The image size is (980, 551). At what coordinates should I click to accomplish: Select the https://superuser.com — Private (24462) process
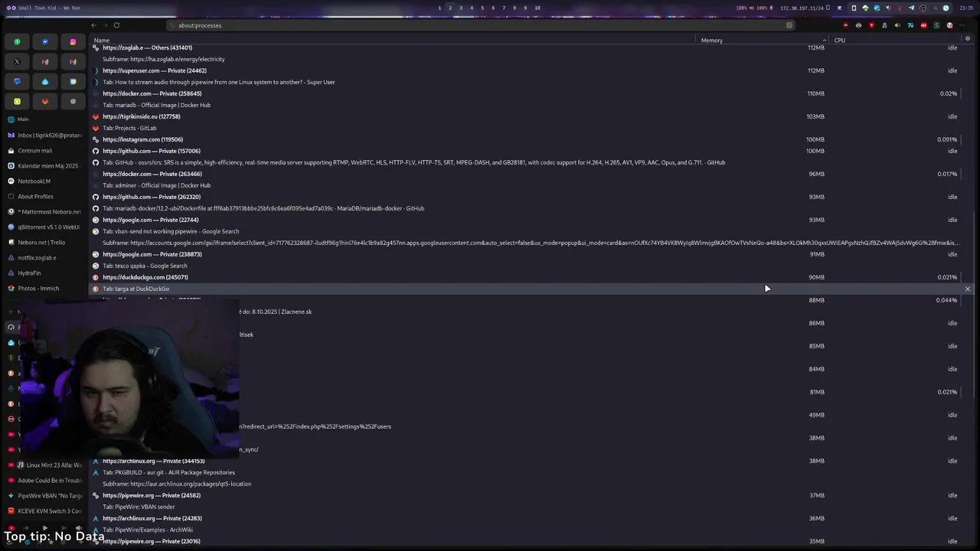pos(531,70)
